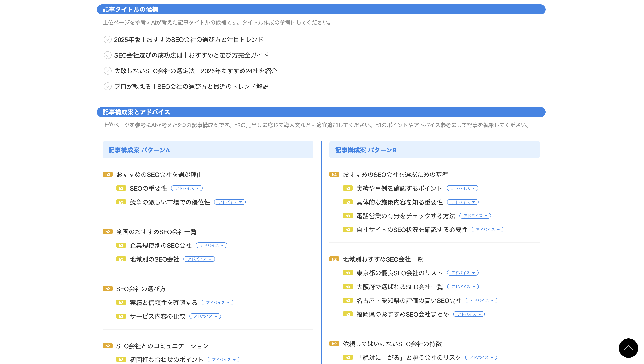This screenshot has height=364, width=644.
Task: Expand advice for '福岡県のおすすめSEO会社まとめ'
Action: tap(469, 314)
